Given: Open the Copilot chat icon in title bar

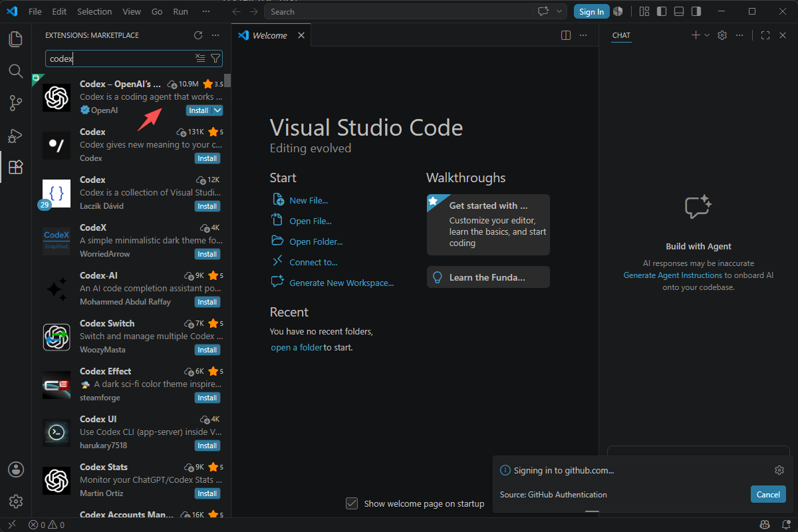Looking at the screenshot, I should pyautogui.click(x=545, y=11).
